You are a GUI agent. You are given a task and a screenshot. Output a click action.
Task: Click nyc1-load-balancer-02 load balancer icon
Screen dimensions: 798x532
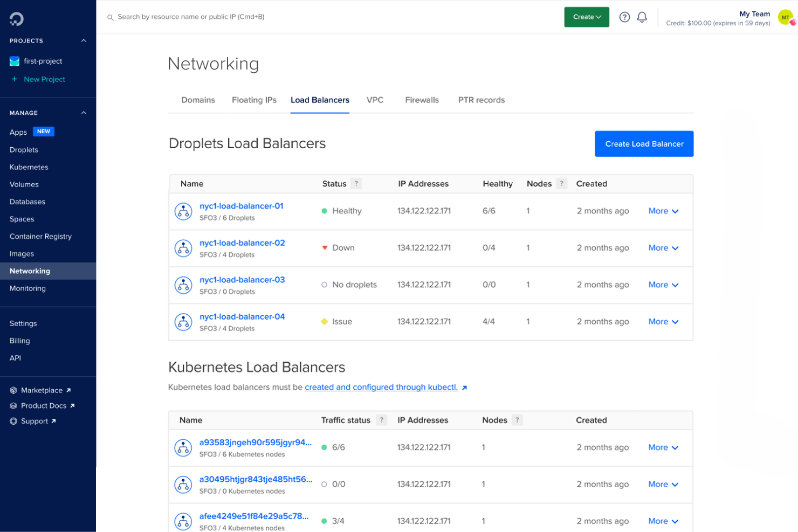(x=183, y=248)
